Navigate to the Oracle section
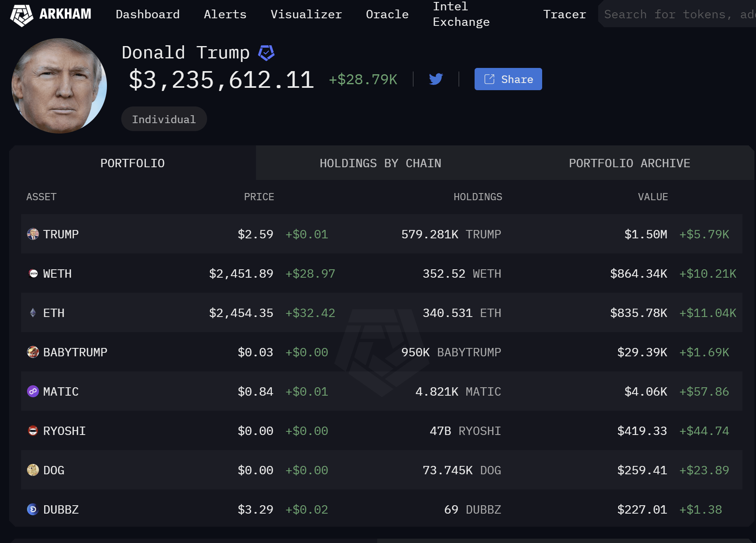756x543 pixels. [387, 14]
